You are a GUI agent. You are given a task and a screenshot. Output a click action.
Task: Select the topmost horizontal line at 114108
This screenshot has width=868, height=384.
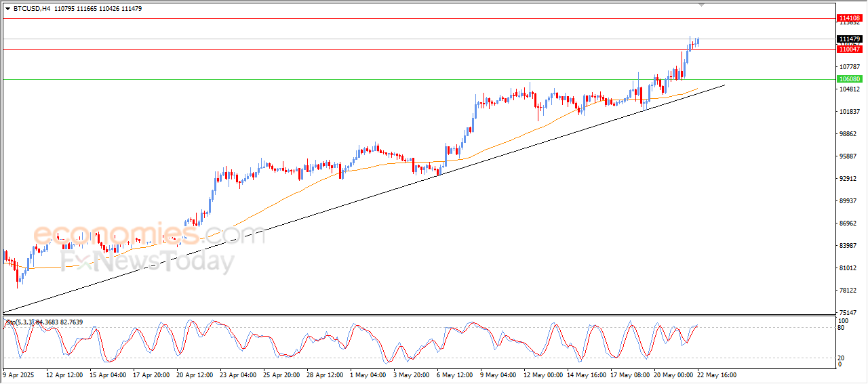point(418,18)
